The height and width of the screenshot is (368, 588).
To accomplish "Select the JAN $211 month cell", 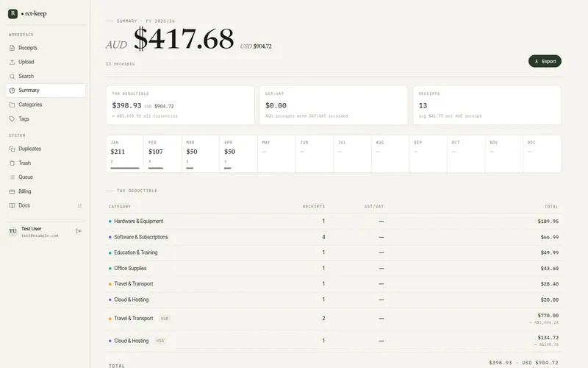I will tap(125, 154).
